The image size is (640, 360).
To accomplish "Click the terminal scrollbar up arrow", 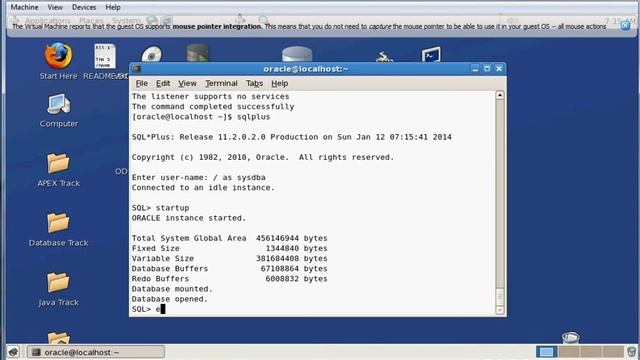I will click(500, 95).
